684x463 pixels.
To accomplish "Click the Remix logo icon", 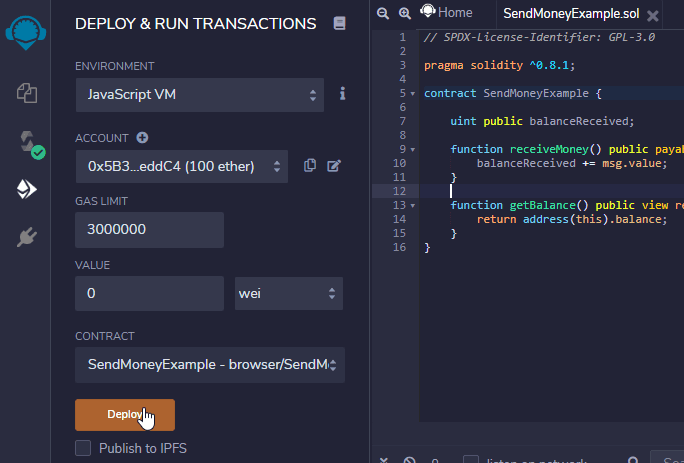I will 25,32.
